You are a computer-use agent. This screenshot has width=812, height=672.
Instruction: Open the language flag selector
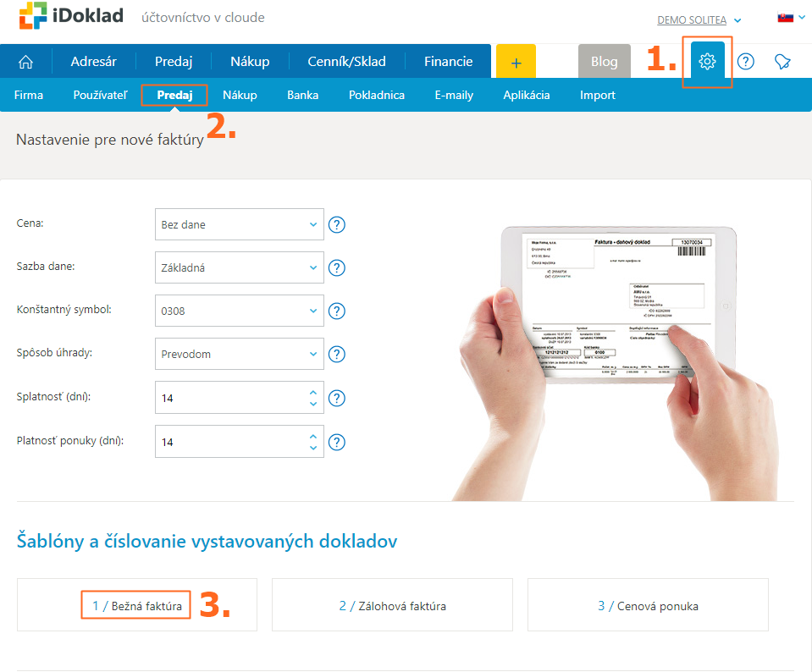[x=790, y=18]
